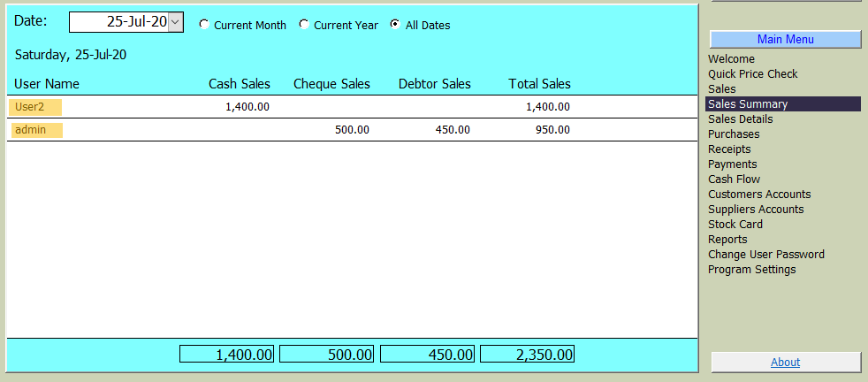868x382 pixels.
Task: Click the Main Menu button
Action: (x=785, y=39)
